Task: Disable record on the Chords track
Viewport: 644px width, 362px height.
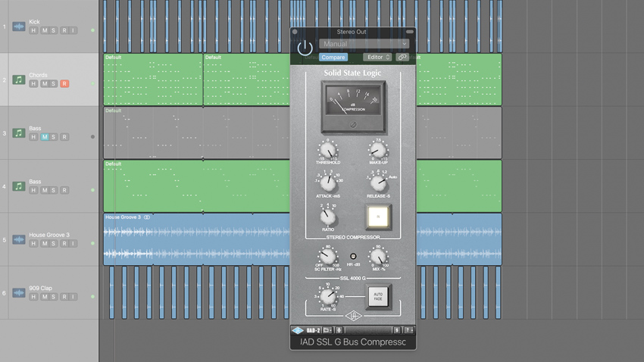Action: (x=64, y=84)
